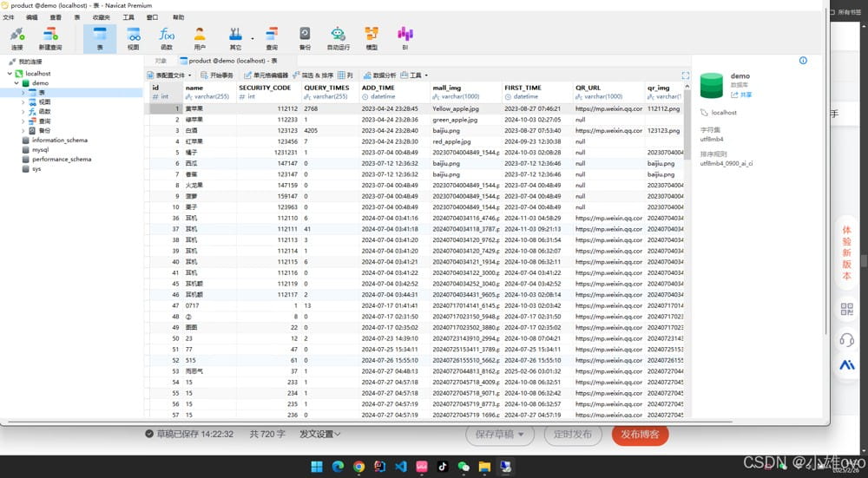The image size is (868, 478).
Task: Click the 自动运行 (Automation) robot icon
Action: tap(338, 37)
